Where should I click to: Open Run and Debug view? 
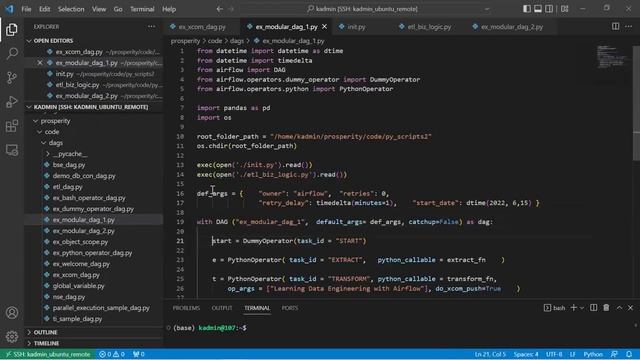[x=12, y=102]
